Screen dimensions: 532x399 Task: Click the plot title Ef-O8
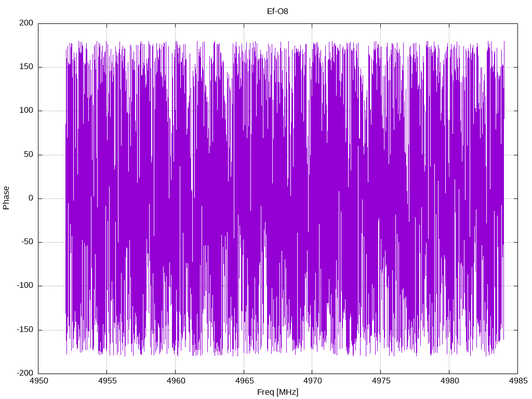tap(277, 11)
